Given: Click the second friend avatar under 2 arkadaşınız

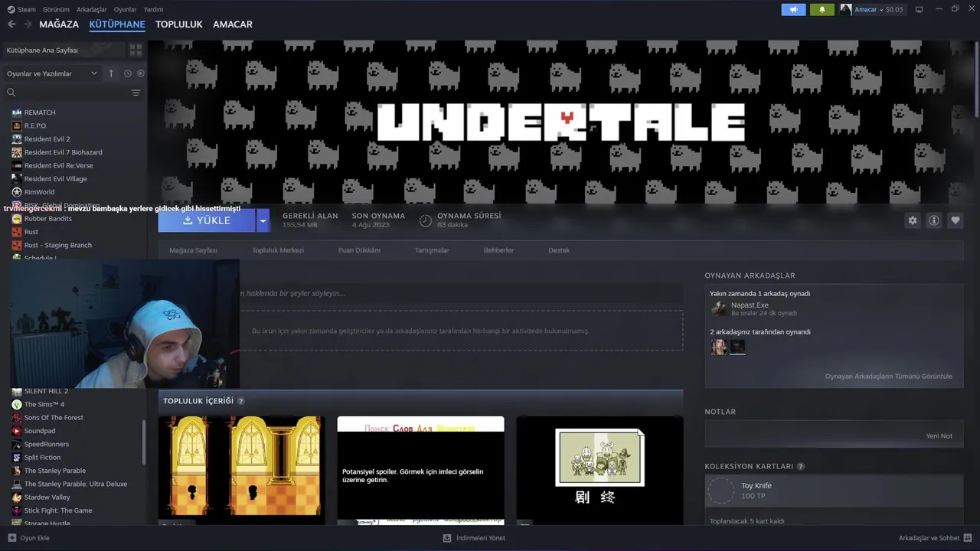Looking at the screenshot, I should pyautogui.click(x=737, y=347).
